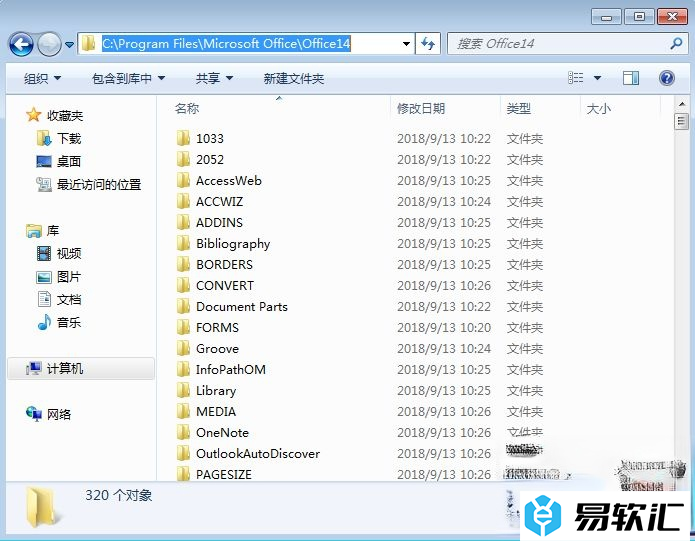
Task: Click the magnifier search icon
Action: click(676, 43)
